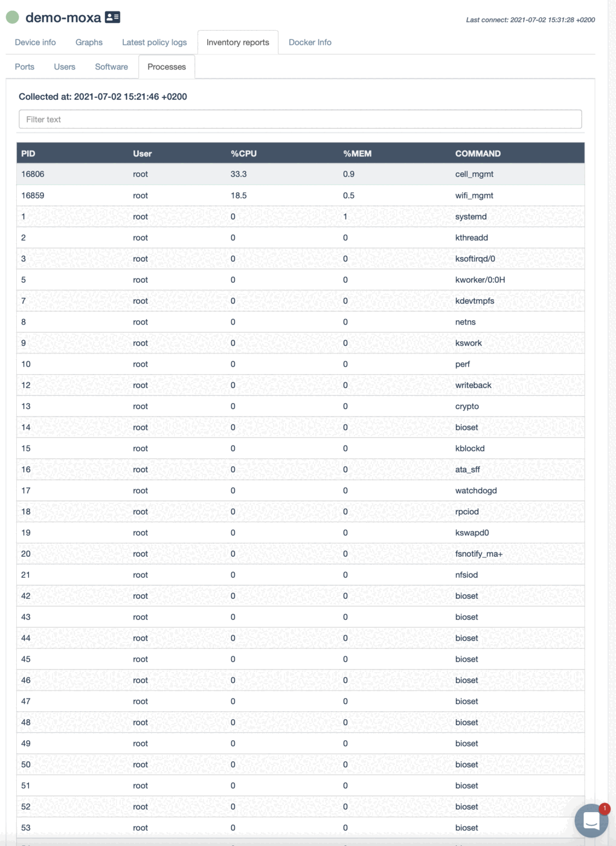This screenshot has width=616, height=846.
Task: Sort by the COMMAND column header
Action: (478, 153)
